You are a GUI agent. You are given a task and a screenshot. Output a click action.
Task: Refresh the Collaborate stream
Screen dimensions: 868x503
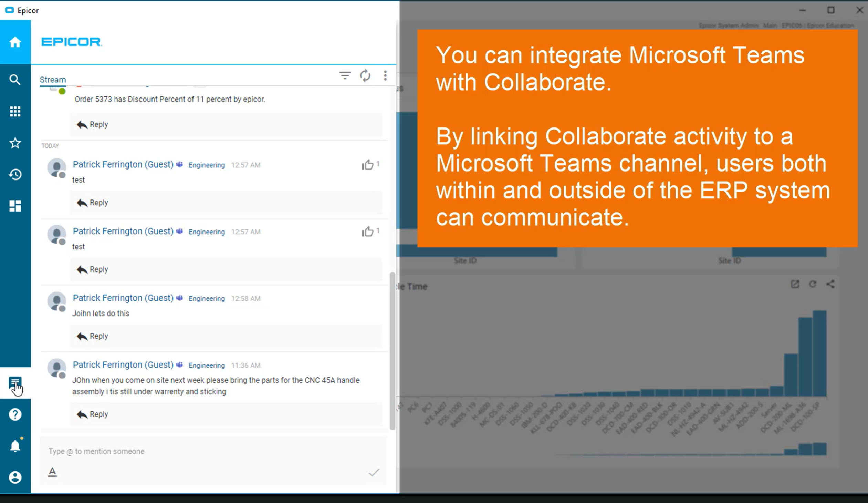pyautogui.click(x=365, y=75)
